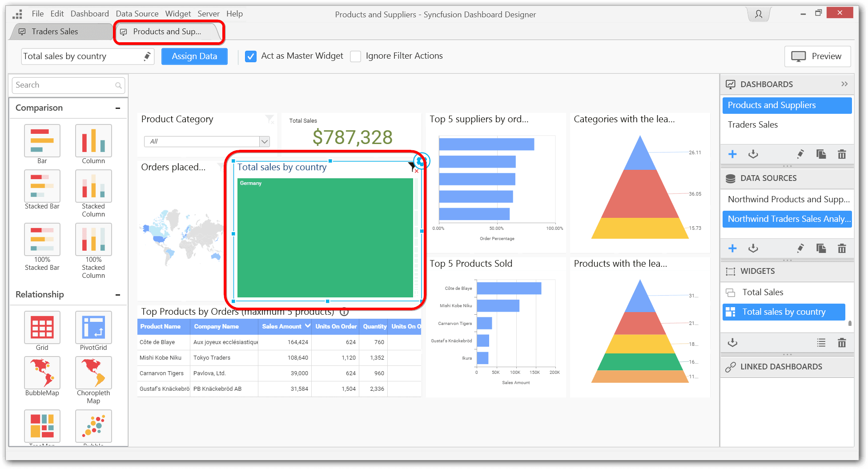Click the Assign Data button
Viewport: 868px width, 469px height.
pyautogui.click(x=194, y=56)
